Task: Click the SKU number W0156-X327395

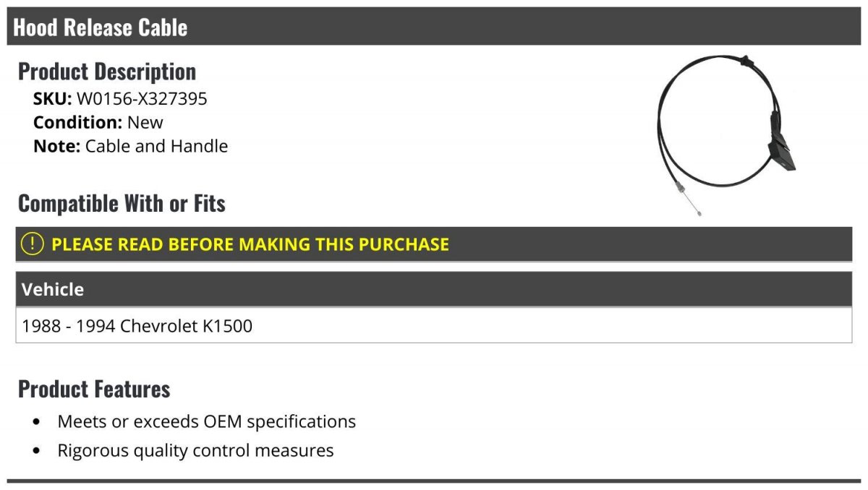Action: (x=142, y=99)
